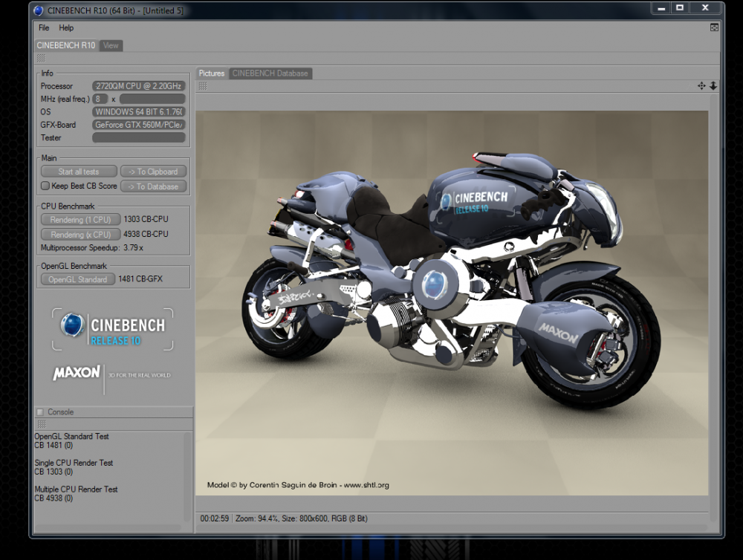
Task: Toggle the Console panel checkbox
Action: pos(40,412)
